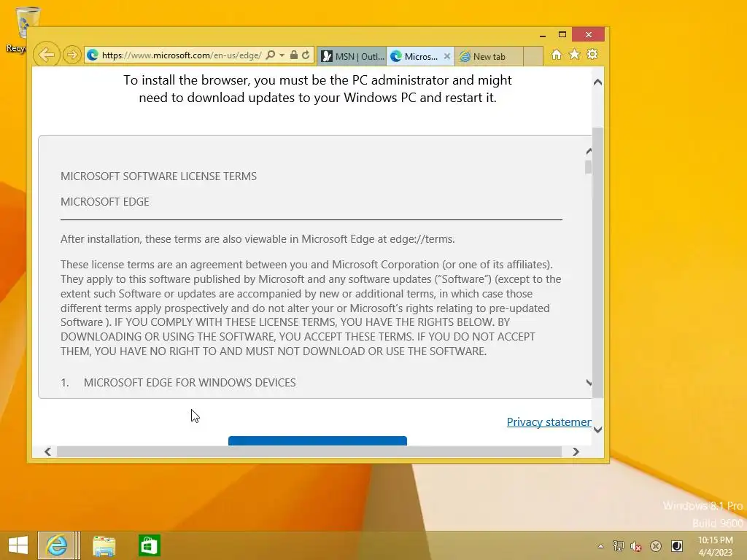Click the crossed-circle tray icon
The width and height of the screenshot is (747, 560).
pyautogui.click(x=656, y=546)
